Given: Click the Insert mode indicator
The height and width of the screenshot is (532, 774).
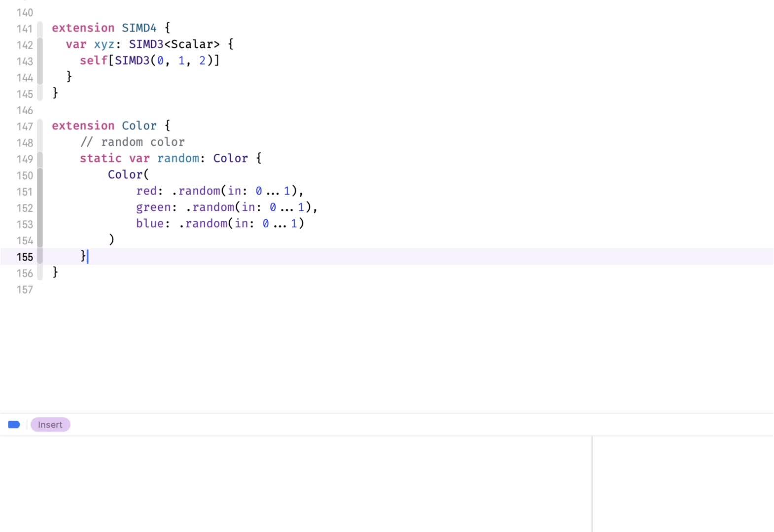Looking at the screenshot, I should 50,425.
